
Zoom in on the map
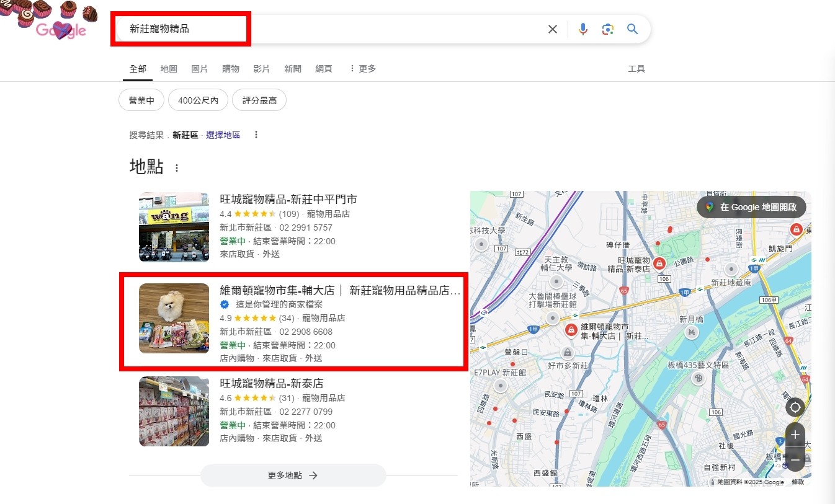(x=795, y=435)
